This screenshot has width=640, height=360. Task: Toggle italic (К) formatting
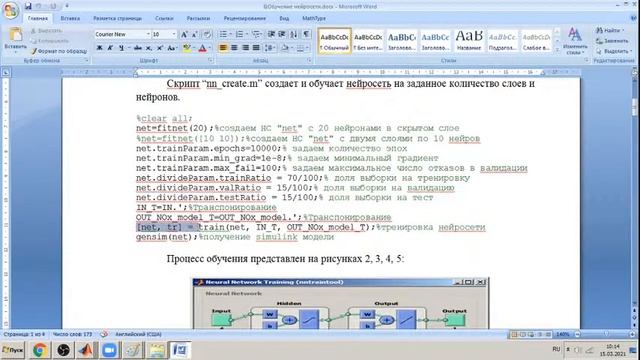click(110, 48)
